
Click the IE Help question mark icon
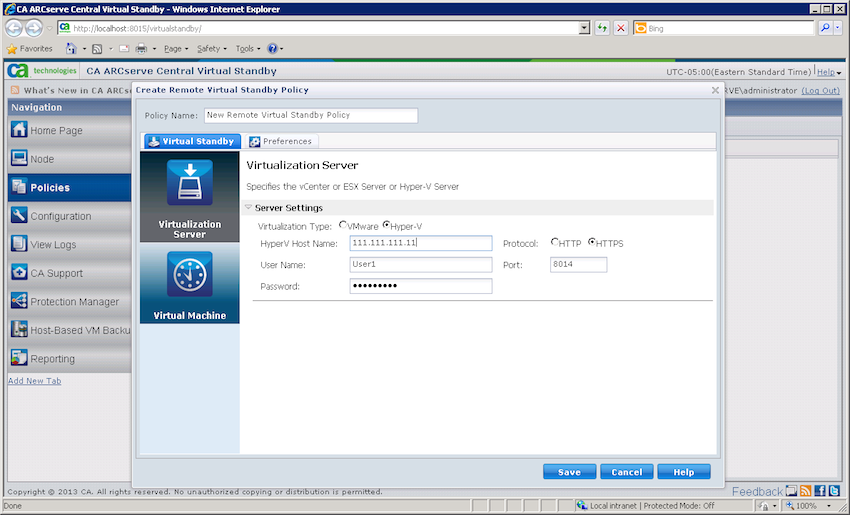coord(272,49)
